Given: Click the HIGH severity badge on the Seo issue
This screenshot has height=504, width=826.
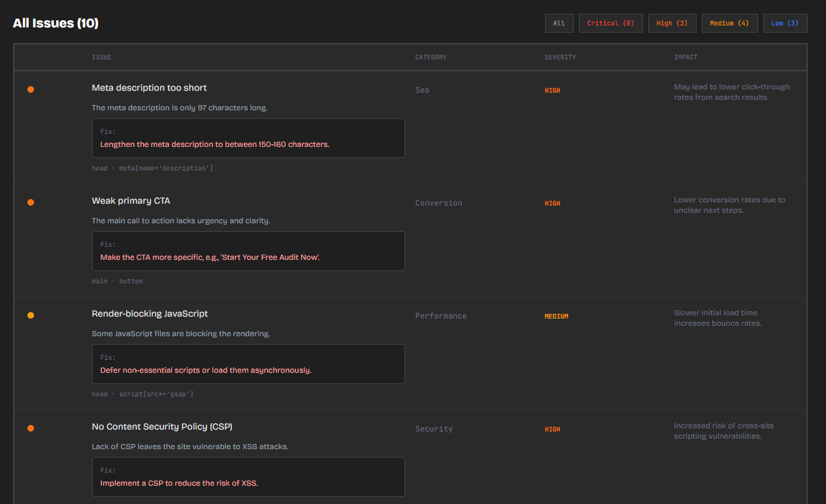Looking at the screenshot, I should pos(552,90).
